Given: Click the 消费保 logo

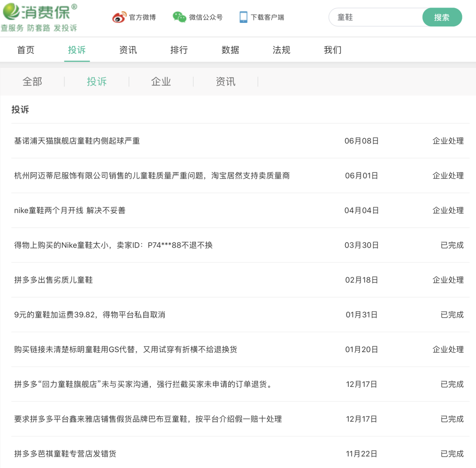Looking at the screenshot, I should click(x=40, y=17).
